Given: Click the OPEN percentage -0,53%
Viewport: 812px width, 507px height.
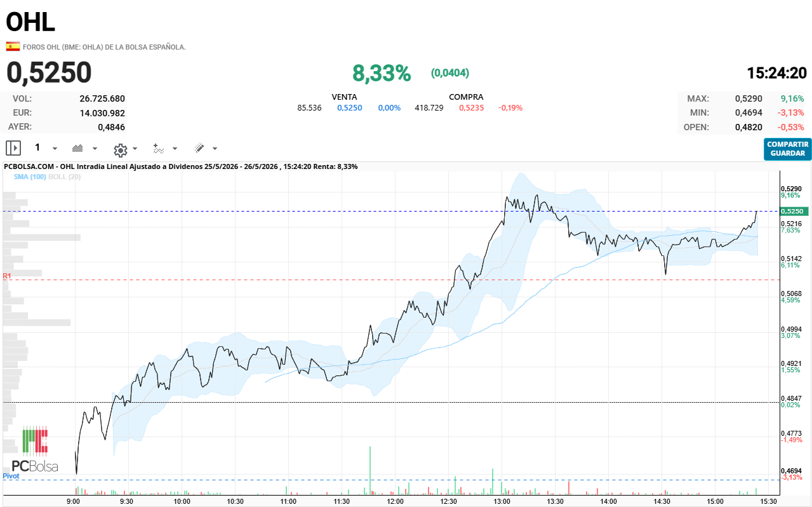Looking at the screenshot, I should (791, 126).
